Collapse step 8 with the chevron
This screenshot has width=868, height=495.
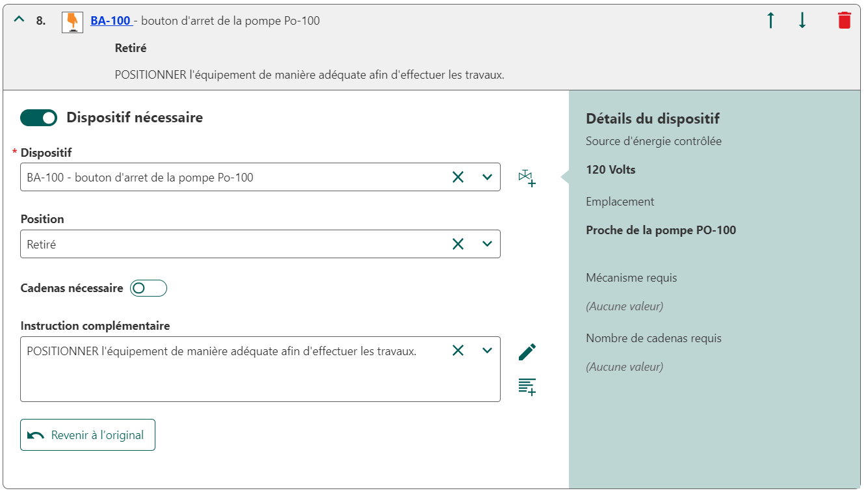click(x=19, y=20)
